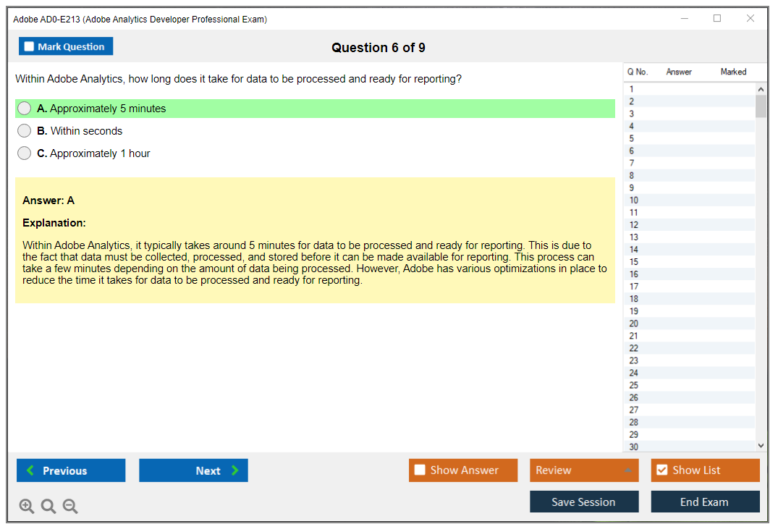The height and width of the screenshot is (532, 778).
Task: Click the zoom out magnifier icon
Action: point(70,507)
